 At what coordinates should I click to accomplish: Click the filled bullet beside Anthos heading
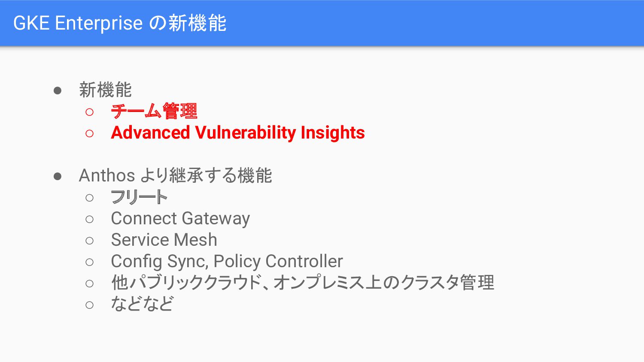point(58,176)
